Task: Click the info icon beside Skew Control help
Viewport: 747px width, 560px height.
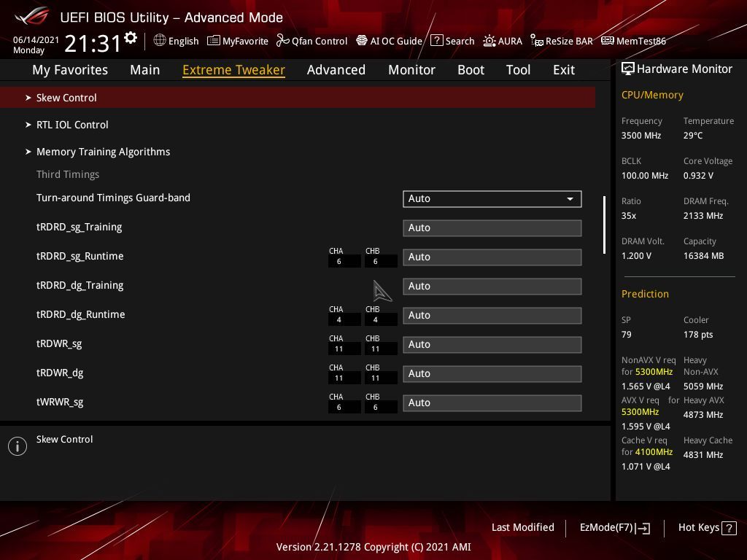Action: 18,446
